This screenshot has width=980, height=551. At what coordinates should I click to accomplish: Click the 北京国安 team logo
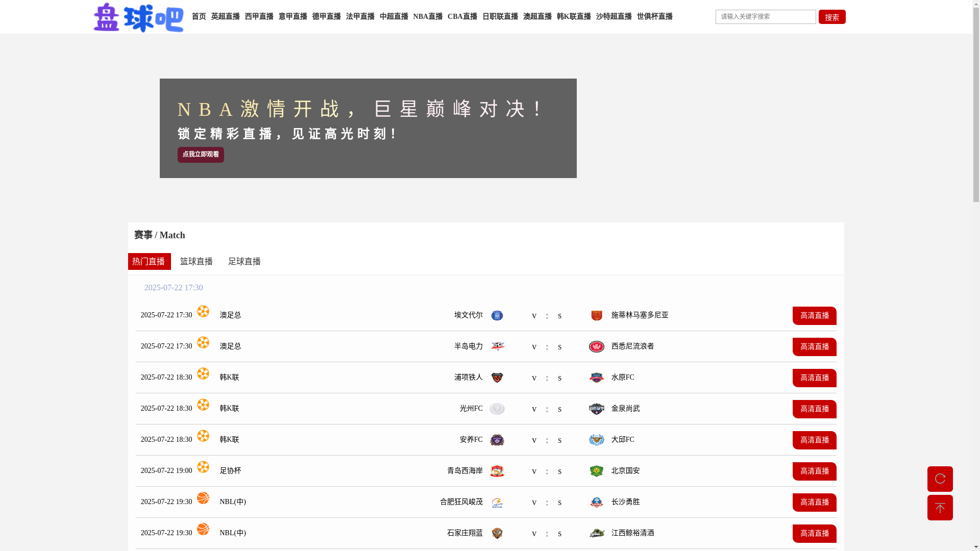click(596, 471)
